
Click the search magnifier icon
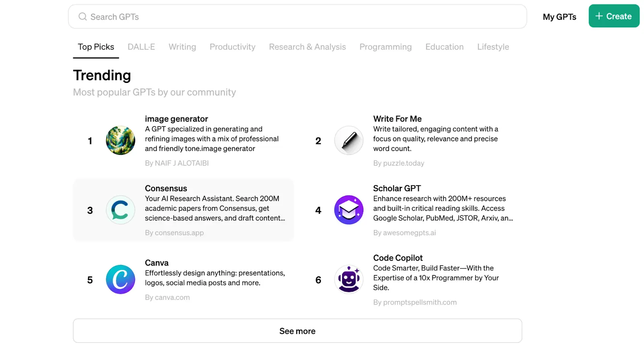point(83,16)
